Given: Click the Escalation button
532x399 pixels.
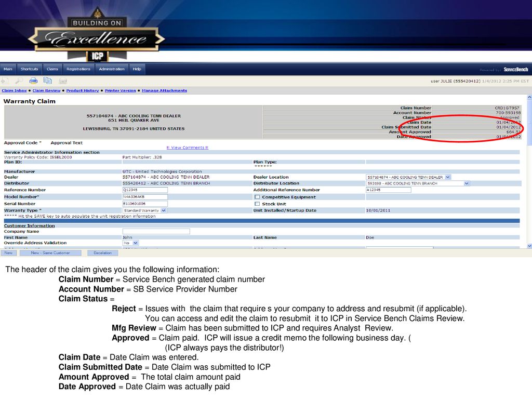Looking at the screenshot, I should point(102,253).
